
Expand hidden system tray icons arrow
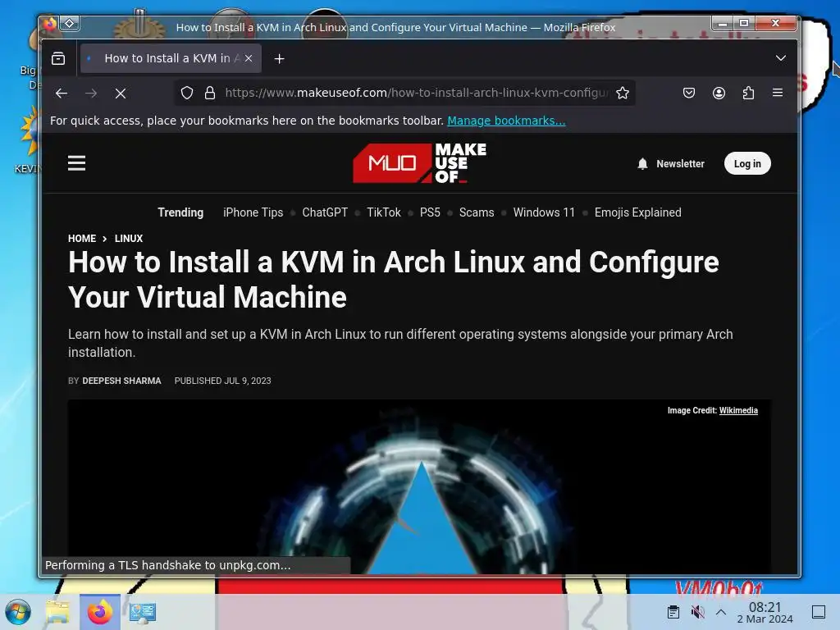721,612
